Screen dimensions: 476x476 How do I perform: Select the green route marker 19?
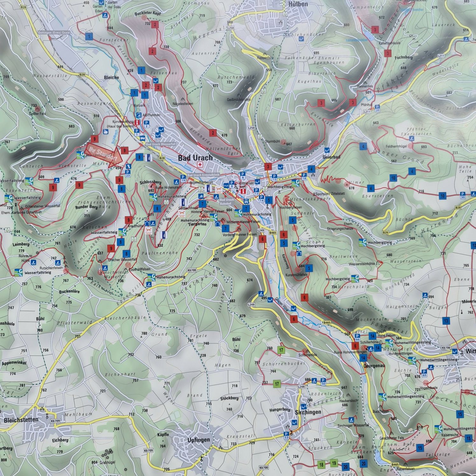pos(333,463)
